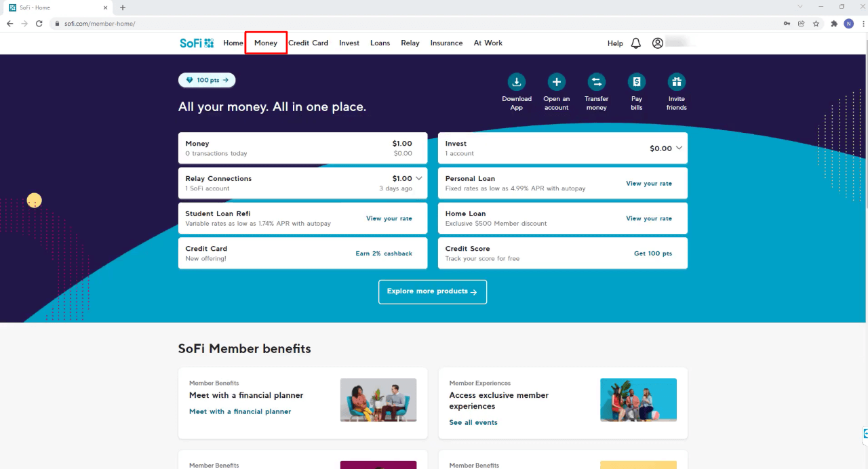
Task: Click the 100 pts rewards badge
Action: [x=207, y=80]
